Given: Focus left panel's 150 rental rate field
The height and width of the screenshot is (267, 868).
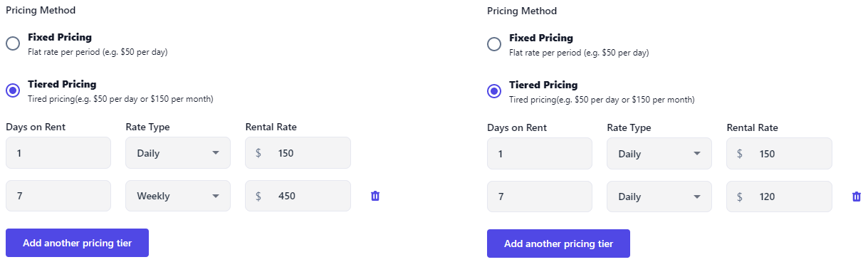Looking at the screenshot, I should pos(298,153).
